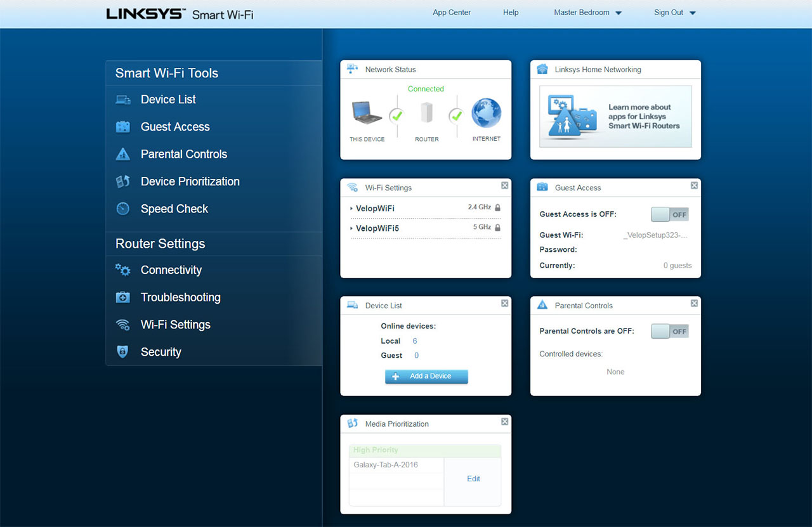Click the laptop 'This Device' icon

[x=367, y=114]
